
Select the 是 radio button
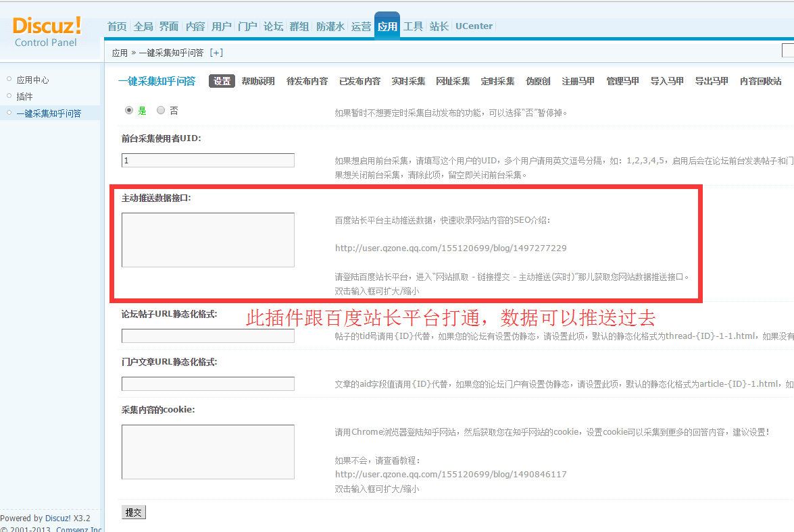click(129, 110)
